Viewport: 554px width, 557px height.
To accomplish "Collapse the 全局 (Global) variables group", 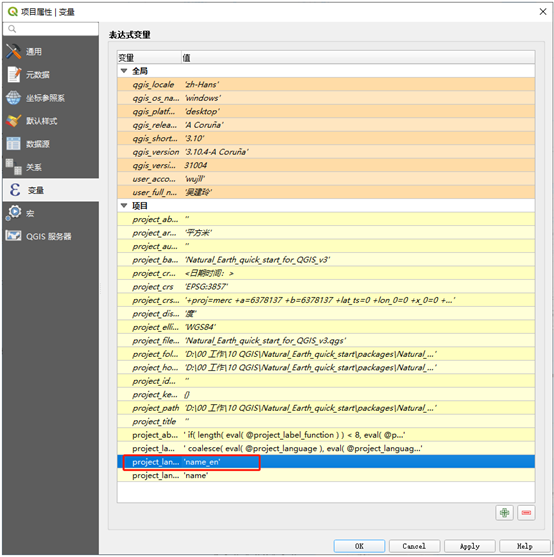I will [x=124, y=71].
